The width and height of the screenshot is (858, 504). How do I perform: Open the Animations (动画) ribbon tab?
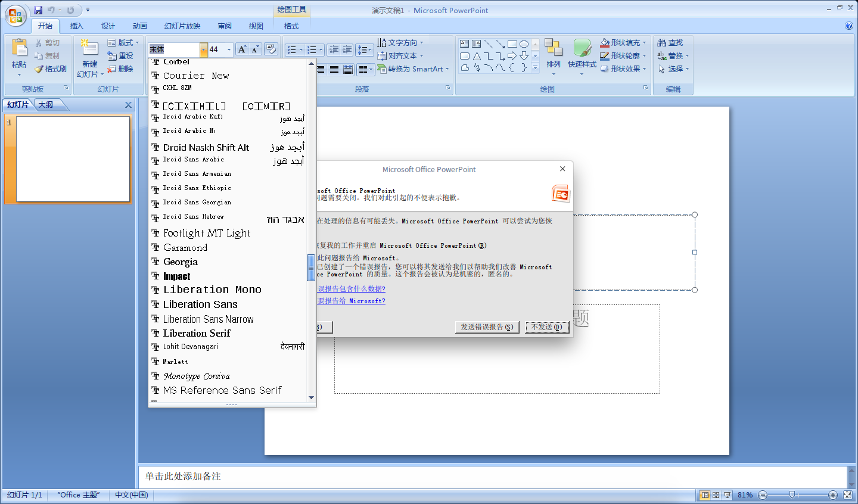(x=139, y=26)
